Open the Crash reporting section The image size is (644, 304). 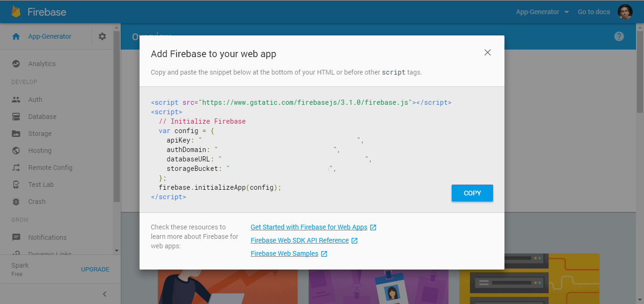click(37, 201)
